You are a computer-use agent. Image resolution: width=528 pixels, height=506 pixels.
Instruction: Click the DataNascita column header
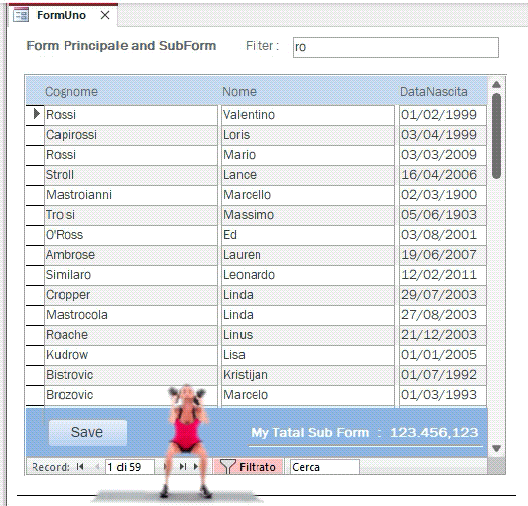(434, 92)
